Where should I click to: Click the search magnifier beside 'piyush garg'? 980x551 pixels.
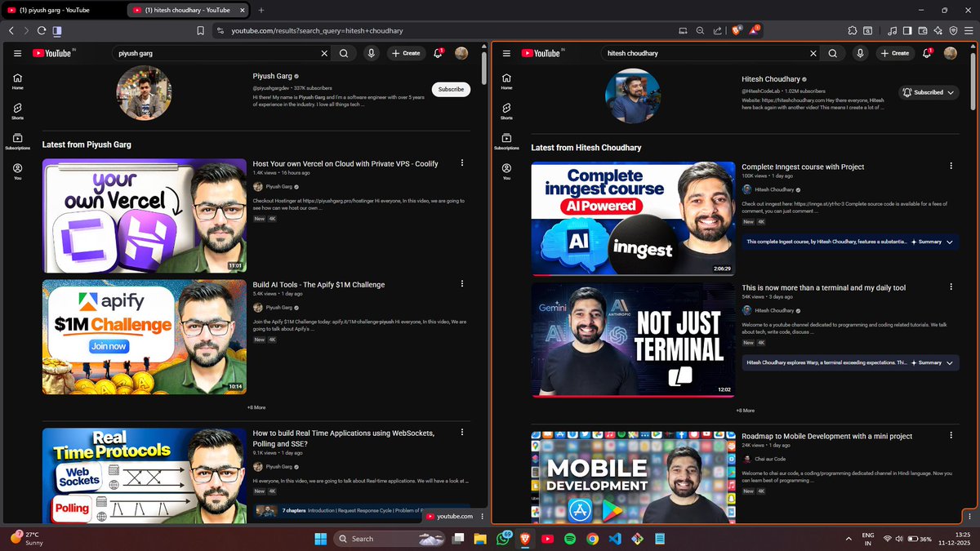(344, 53)
